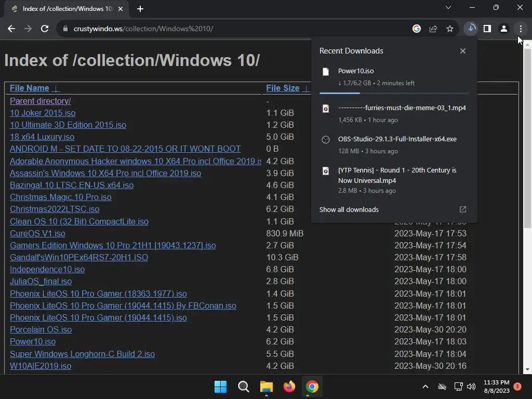This screenshot has width=532, height=399.
Task: Open the side panel icon
Action: pos(487,29)
